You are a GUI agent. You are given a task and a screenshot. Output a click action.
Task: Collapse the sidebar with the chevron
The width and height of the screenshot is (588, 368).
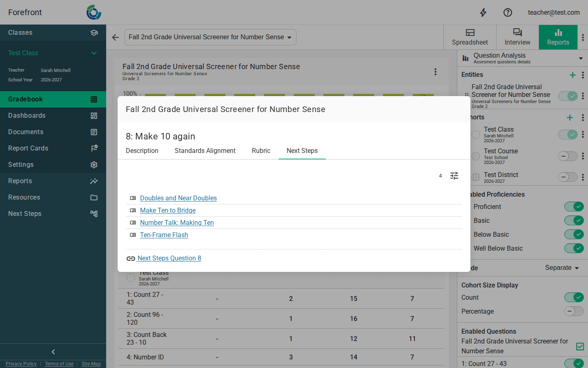click(x=53, y=352)
